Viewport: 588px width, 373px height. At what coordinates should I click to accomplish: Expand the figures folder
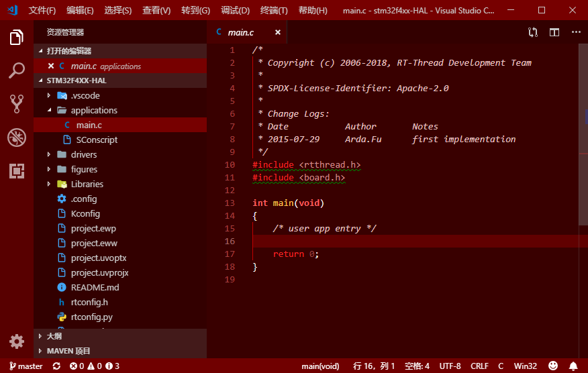coord(120,170)
